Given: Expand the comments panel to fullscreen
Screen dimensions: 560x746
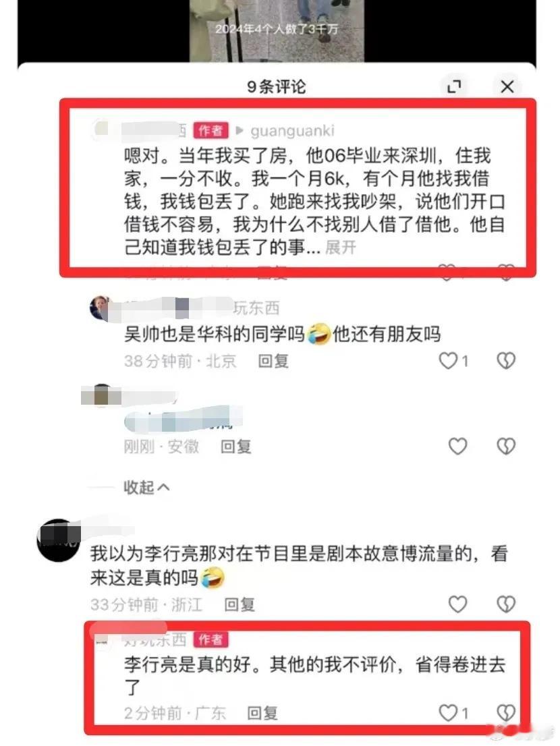Looking at the screenshot, I should [x=454, y=86].
